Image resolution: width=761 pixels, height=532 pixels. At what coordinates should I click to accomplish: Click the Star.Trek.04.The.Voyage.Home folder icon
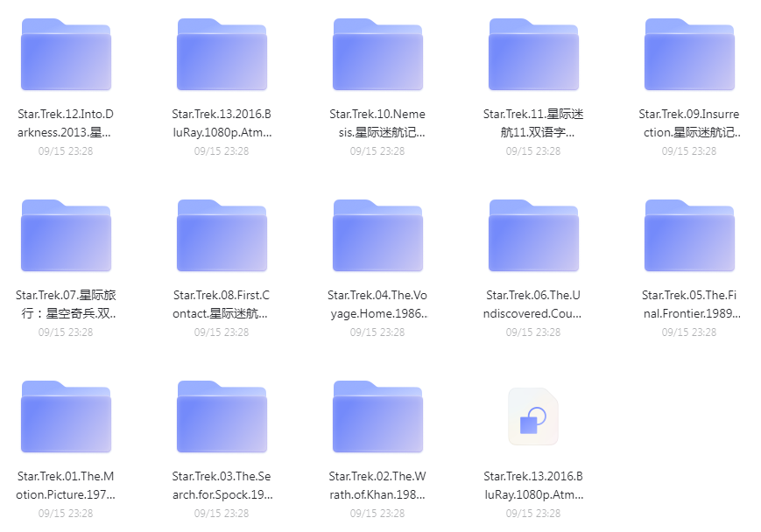(377, 235)
